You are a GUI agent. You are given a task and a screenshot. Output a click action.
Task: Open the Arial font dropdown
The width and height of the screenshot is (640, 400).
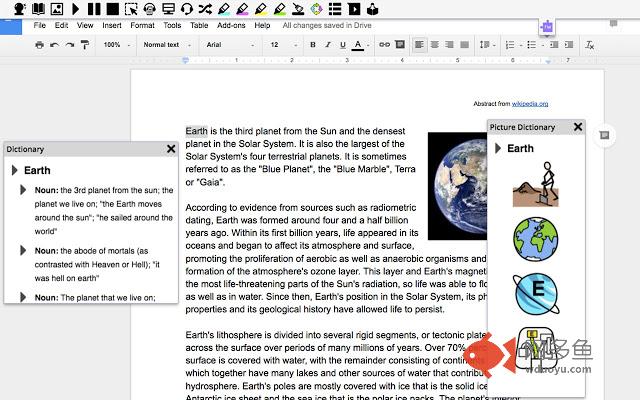pyautogui.click(x=230, y=45)
